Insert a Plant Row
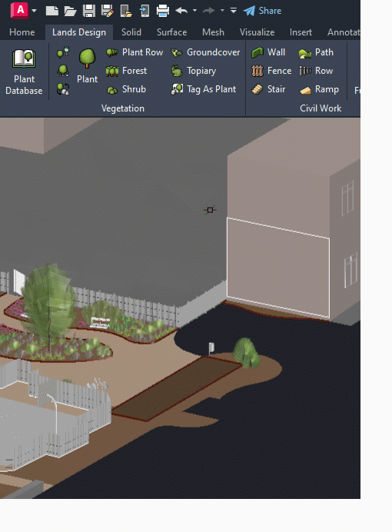 pos(135,52)
